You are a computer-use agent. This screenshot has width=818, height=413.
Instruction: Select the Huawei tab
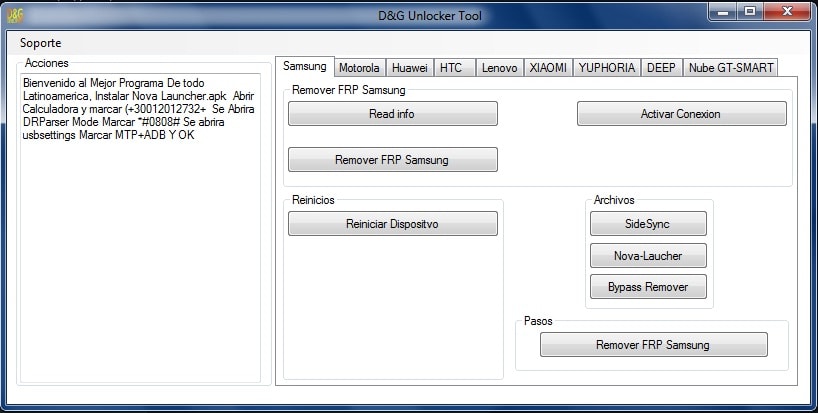tap(410, 68)
